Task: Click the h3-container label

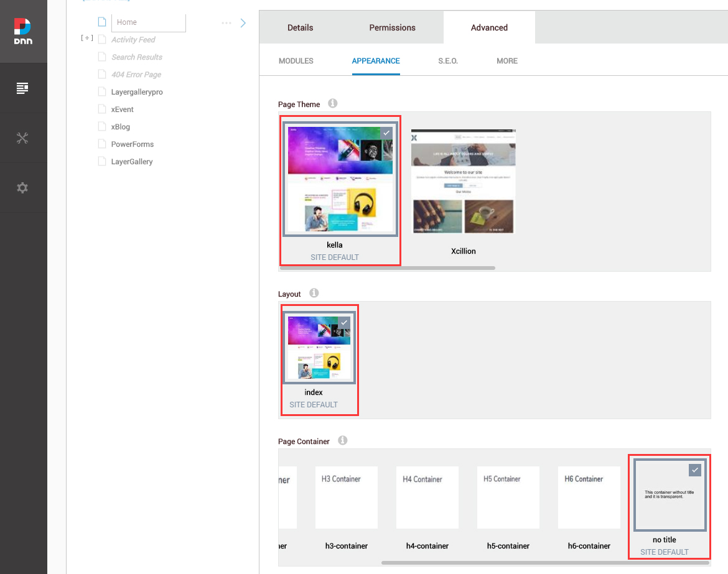Action: pyautogui.click(x=347, y=545)
